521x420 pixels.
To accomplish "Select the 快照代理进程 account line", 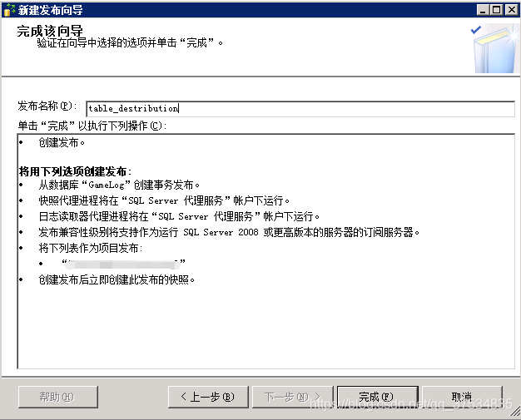I will (164, 200).
